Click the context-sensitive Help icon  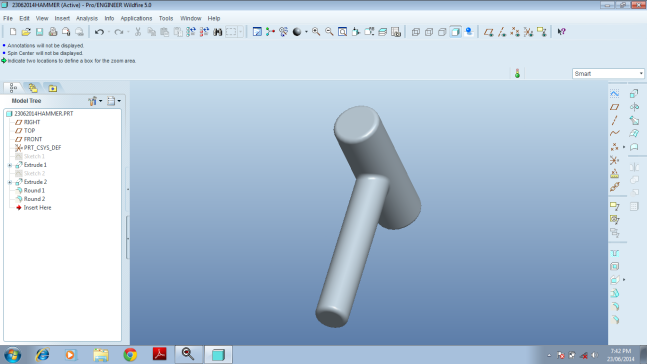pyautogui.click(x=562, y=32)
